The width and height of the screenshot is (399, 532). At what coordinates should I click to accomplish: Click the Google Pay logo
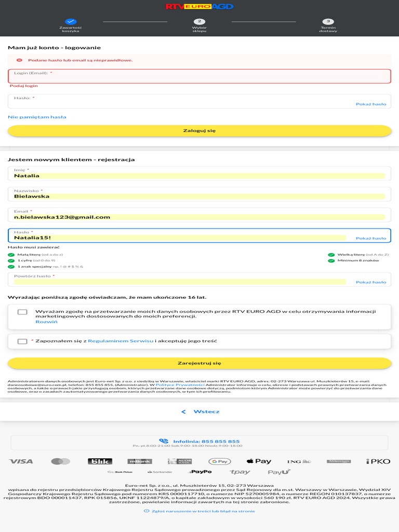click(x=220, y=461)
